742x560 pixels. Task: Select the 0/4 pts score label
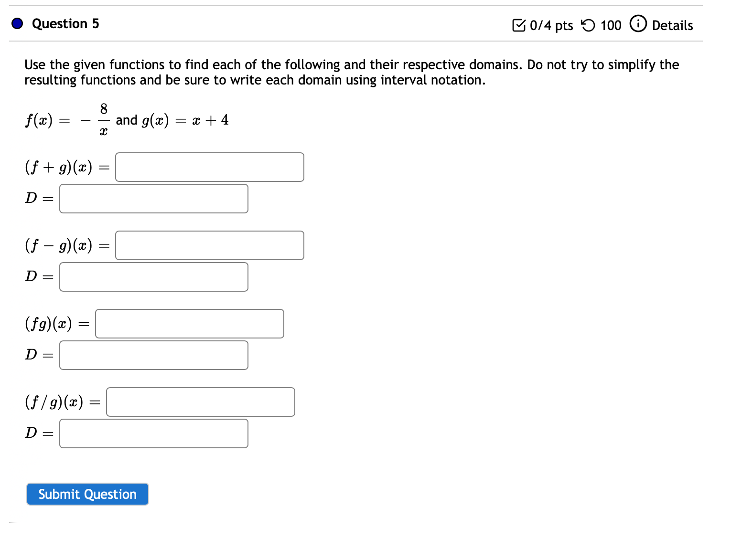[552, 25]
